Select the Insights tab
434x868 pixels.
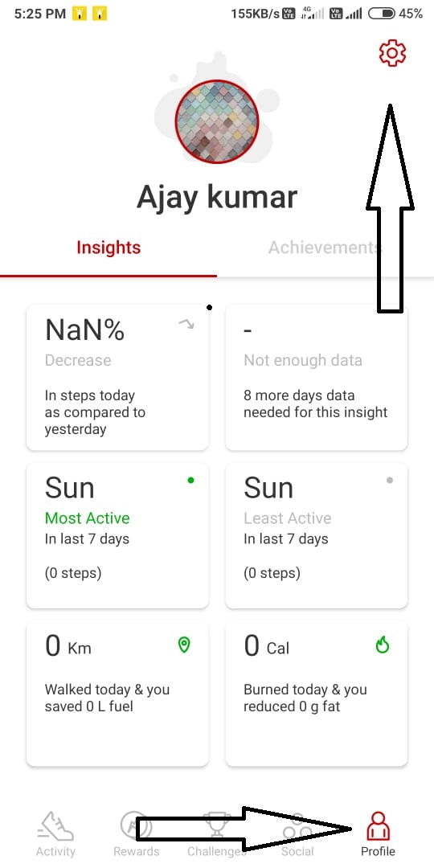pos(108,248)
